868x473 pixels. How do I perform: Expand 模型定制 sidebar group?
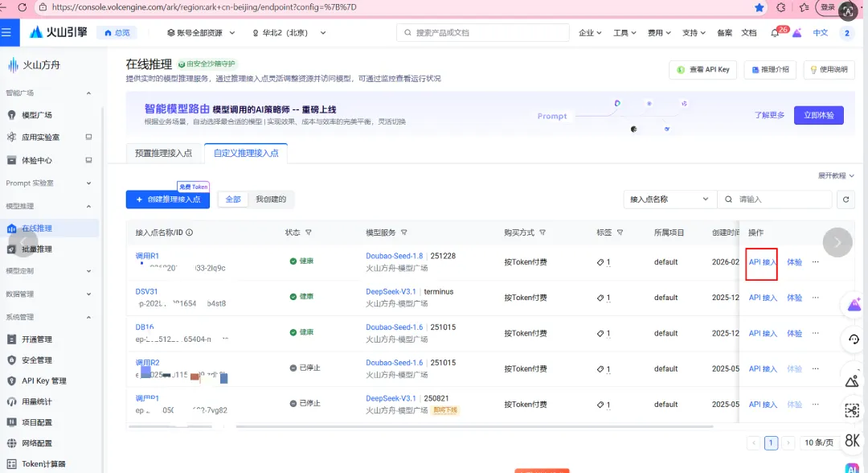49,271
